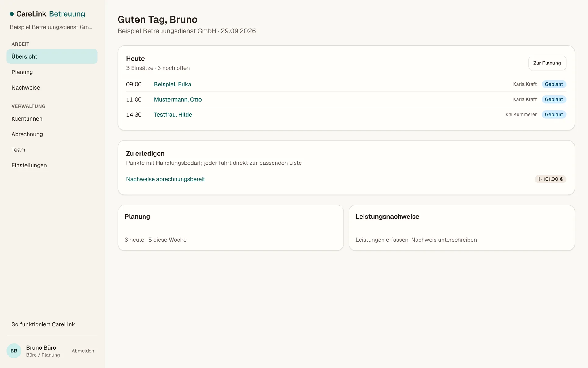The image size is (588, 368).
Task: Click the 09:00 time entry
Action: 134,84
